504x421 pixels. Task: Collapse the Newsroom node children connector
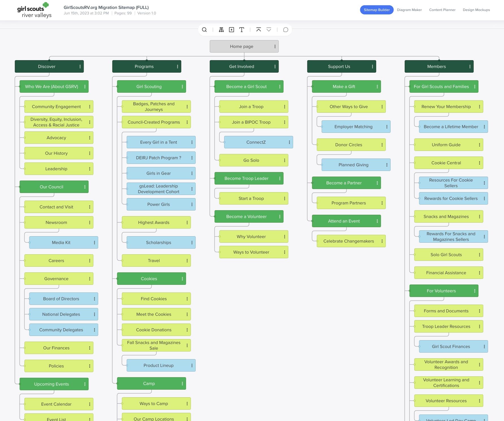[25, 222]
